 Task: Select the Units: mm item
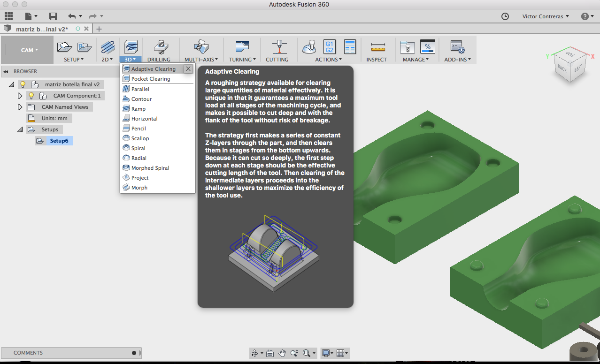point(54,118)
